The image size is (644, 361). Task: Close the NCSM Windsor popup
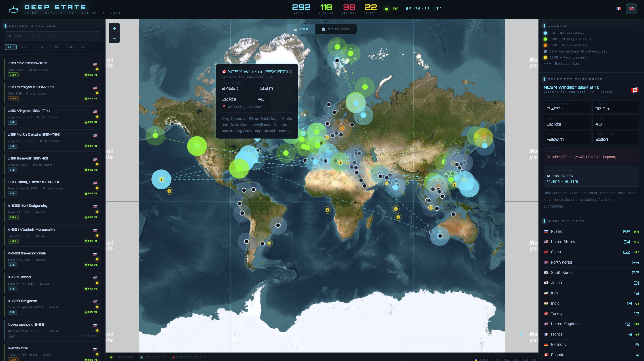(x=290, y=72)
